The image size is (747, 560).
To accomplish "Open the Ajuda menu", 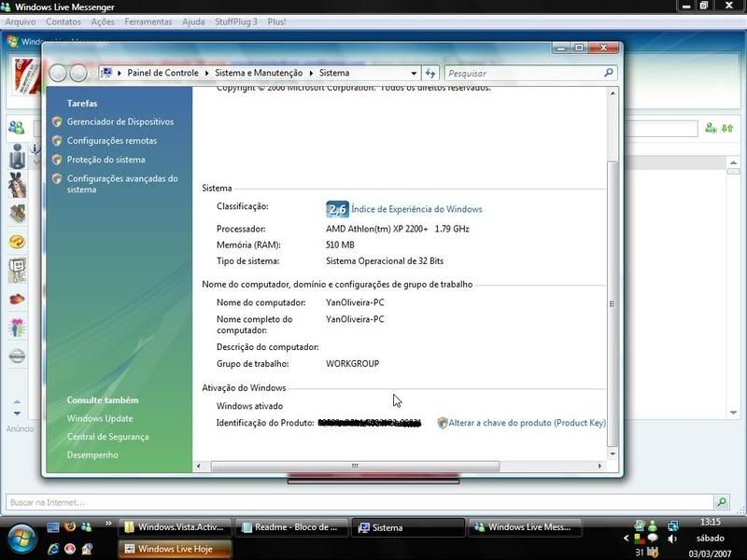I will (x=193, y=21).
